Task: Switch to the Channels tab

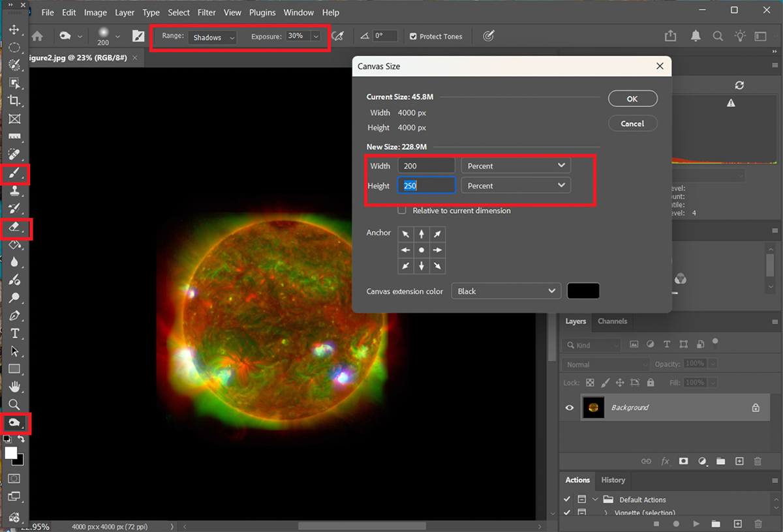Action: coord(612,321)
